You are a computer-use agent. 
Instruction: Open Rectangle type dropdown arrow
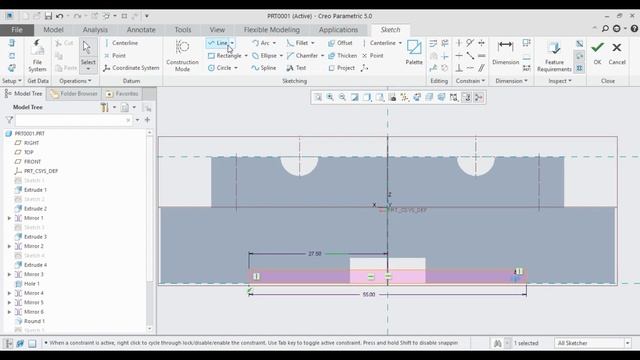[246, 56]
